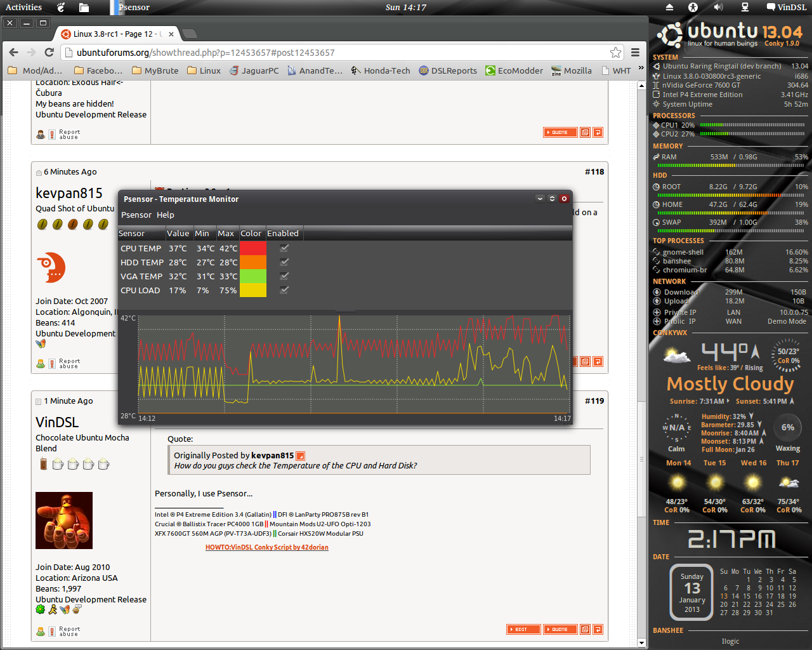Open the Help menu in Psensor window

tap(166, 215)
